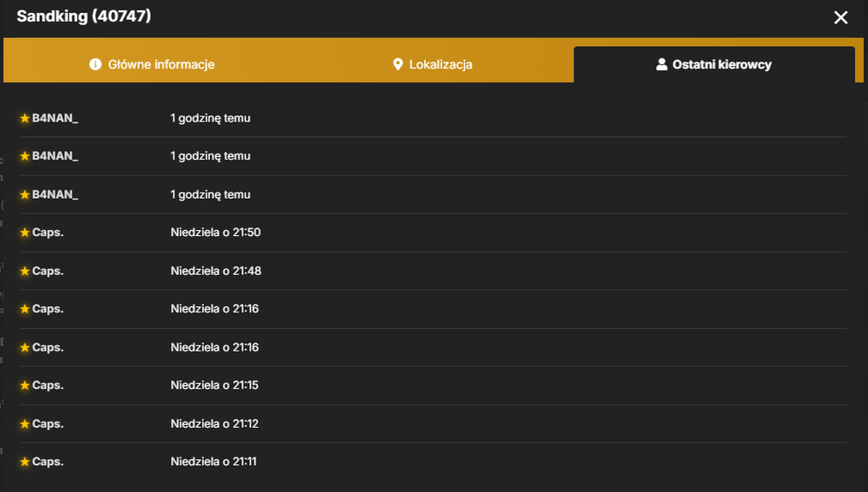Screen dimensions: 868x492
Task: Click the star beside Caps. at 21:11
Action: (25, 462)
